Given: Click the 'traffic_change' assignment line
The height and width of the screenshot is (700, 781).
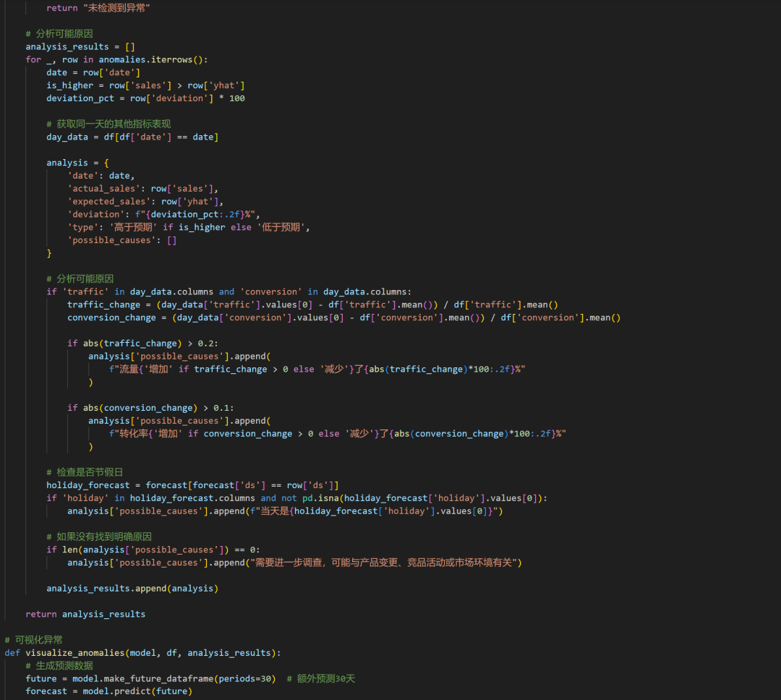Looking at the screenshot, I should point(313,305).
